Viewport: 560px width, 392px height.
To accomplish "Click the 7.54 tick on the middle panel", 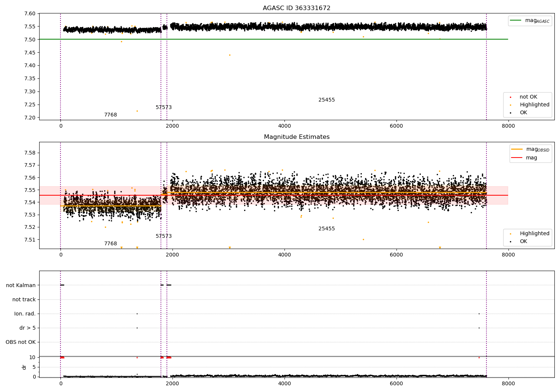I will point(30,203).
